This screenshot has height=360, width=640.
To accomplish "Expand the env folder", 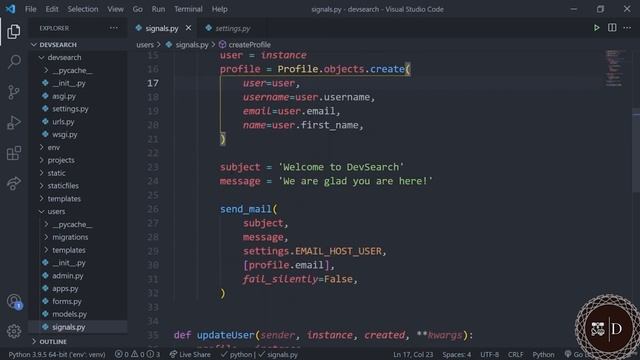I will 78,147.
